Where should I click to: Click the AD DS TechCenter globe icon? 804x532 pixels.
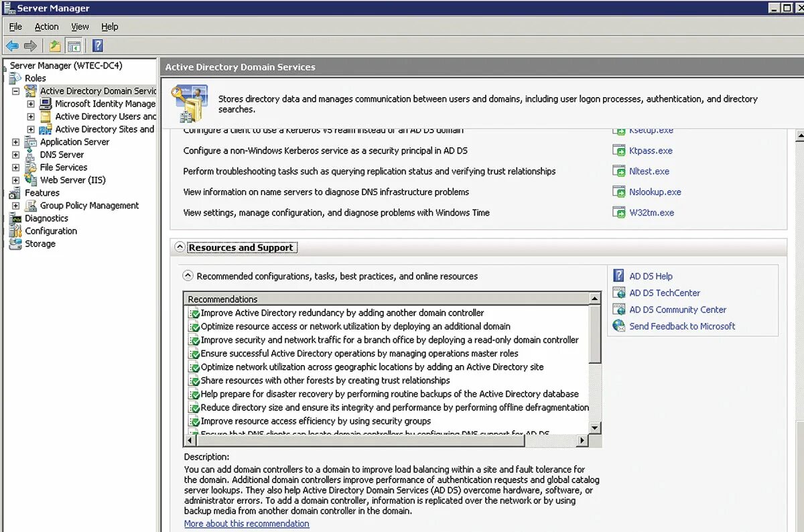[x=619, y=293]
